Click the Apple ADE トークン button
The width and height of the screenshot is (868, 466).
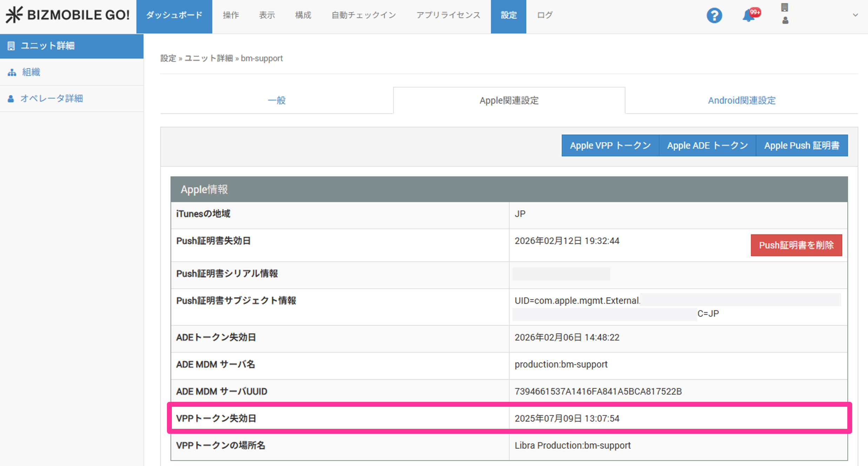707,146
